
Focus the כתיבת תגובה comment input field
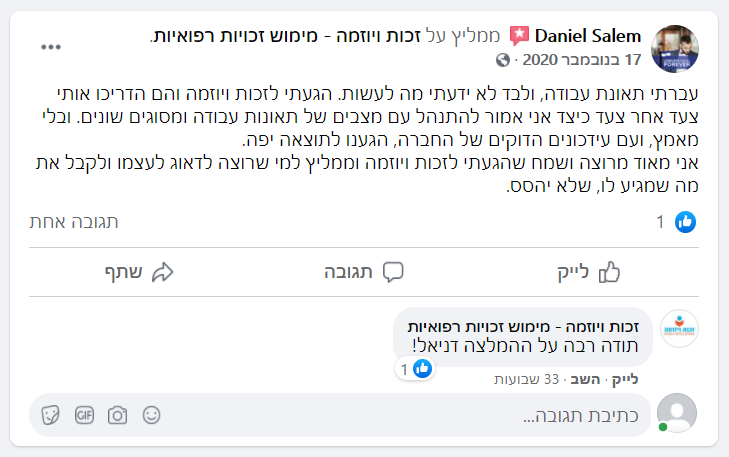[x=340, y=415]
